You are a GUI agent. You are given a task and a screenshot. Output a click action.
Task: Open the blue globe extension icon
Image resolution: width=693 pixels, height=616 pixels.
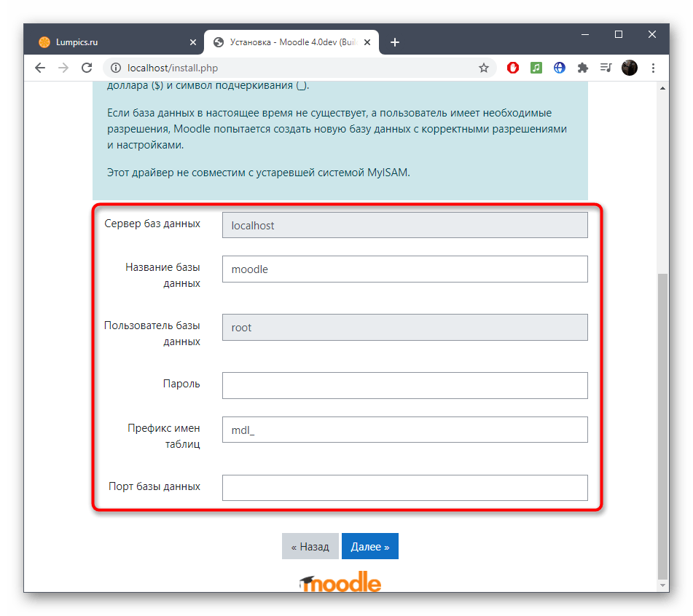[559, 68]
